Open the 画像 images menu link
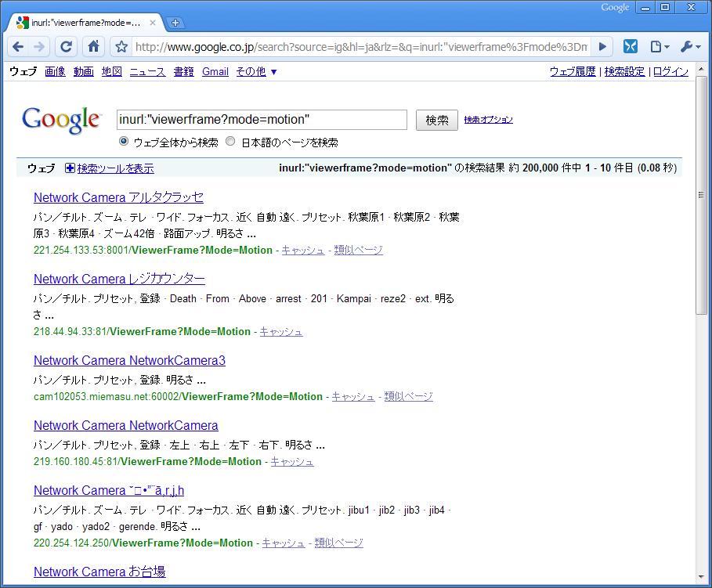This screenshot has height=588, width=712. [55, 71]
